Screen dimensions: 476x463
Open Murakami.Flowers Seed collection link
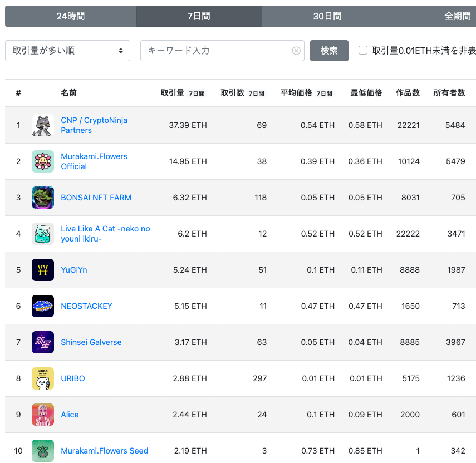[x=105, y=451]
